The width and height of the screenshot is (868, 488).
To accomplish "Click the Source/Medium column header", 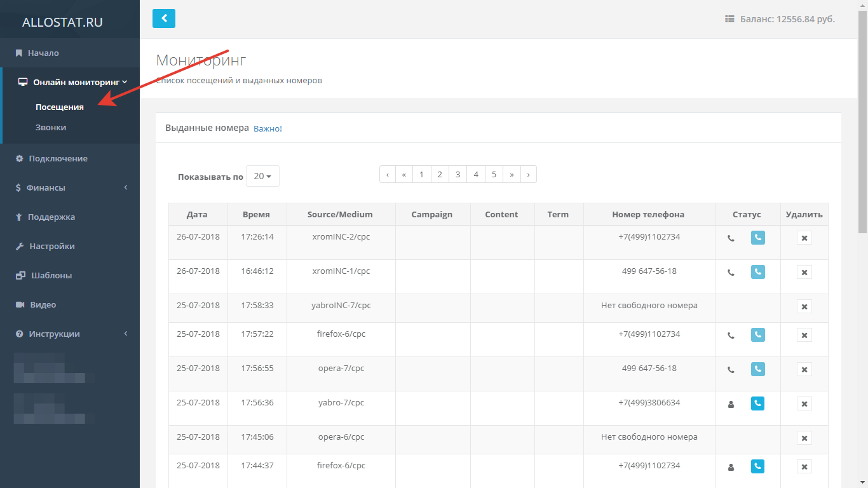I will coord(340,214).
